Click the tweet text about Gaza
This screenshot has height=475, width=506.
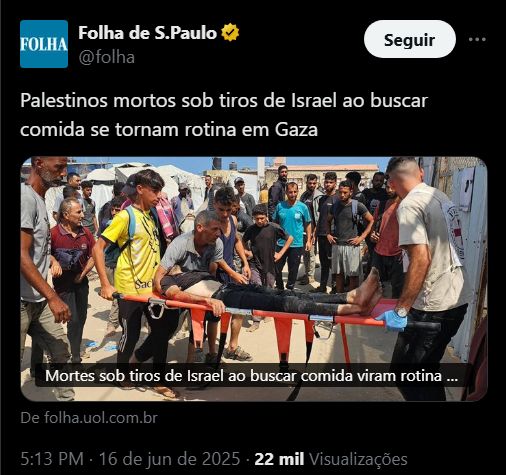coord(224,115)
